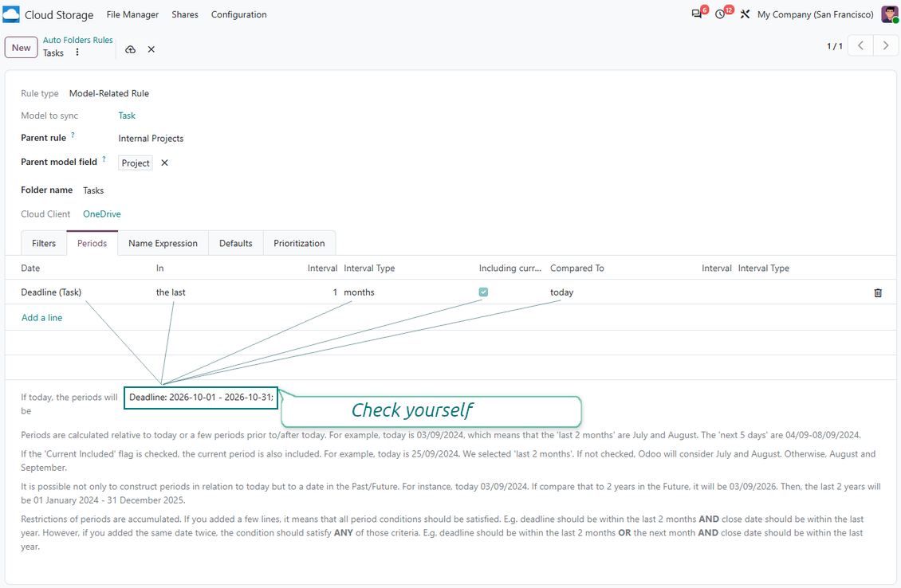Screen dimensions: 901x588
Task: Open the debug tools wrench icon
Action: [745, 14]
